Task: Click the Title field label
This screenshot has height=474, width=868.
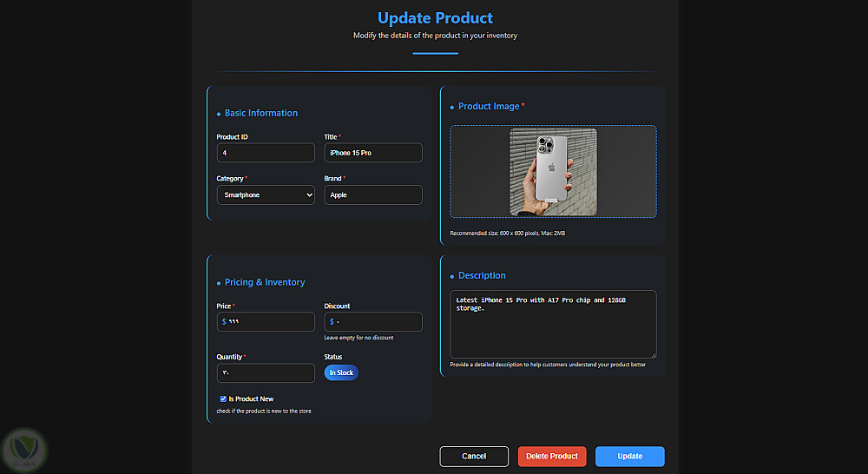Action: (331, 137)
